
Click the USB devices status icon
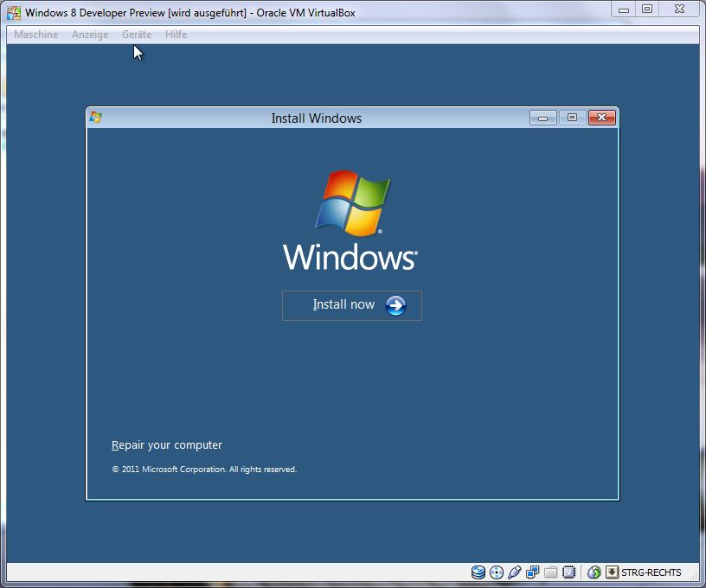514,572
